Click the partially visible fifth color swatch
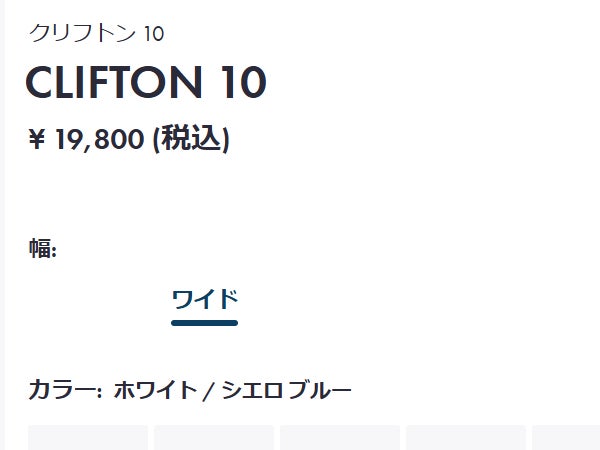The width and height of the screenshot is (600, 450). [567, 438]
